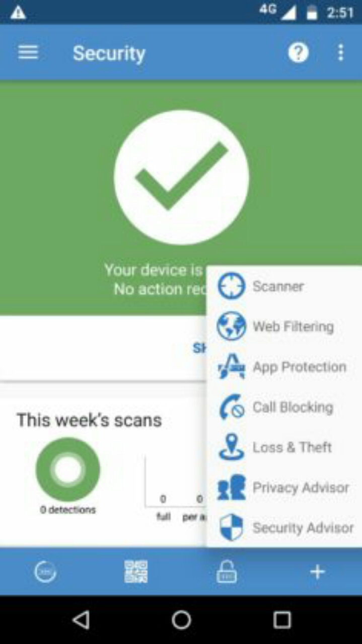Tap the large green checkmark status circle
Screen dimensions: 362x644
181,177
